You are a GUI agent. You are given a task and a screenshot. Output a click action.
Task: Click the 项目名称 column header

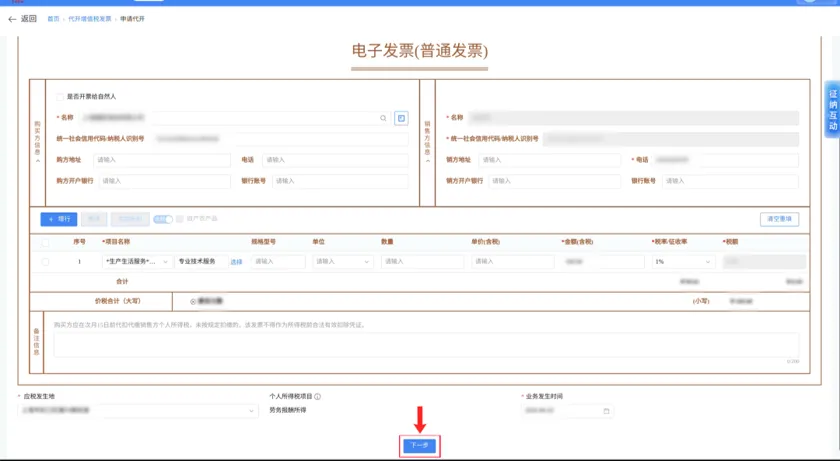[116, 242]
